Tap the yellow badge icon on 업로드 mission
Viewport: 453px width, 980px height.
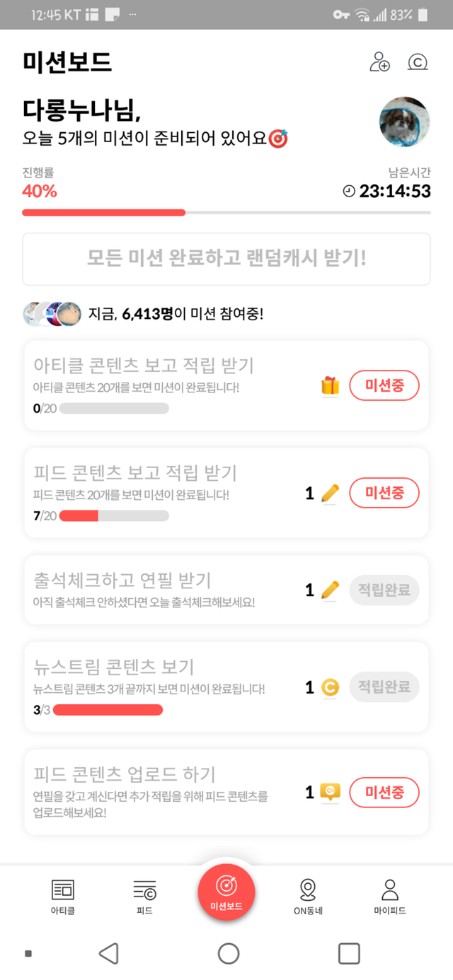coord(330,793)
